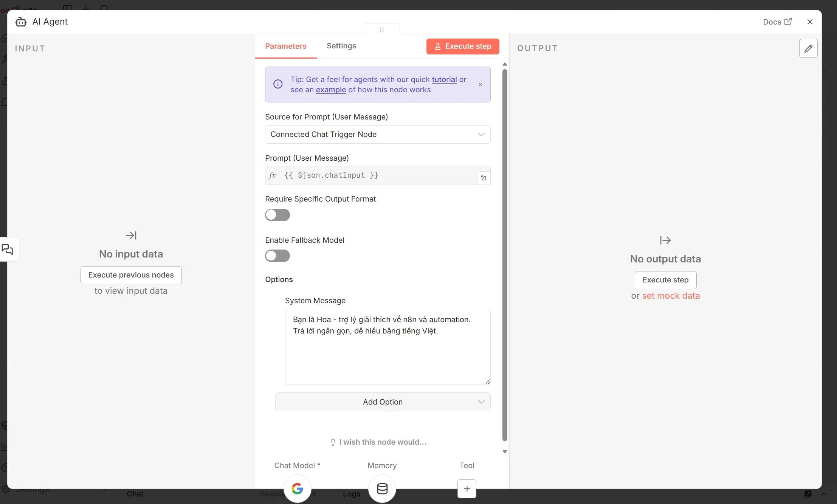Switch to the Settings tab
The height and width of the screenshot is (504, 837).
pyautogui.click(x=341, y=46)
